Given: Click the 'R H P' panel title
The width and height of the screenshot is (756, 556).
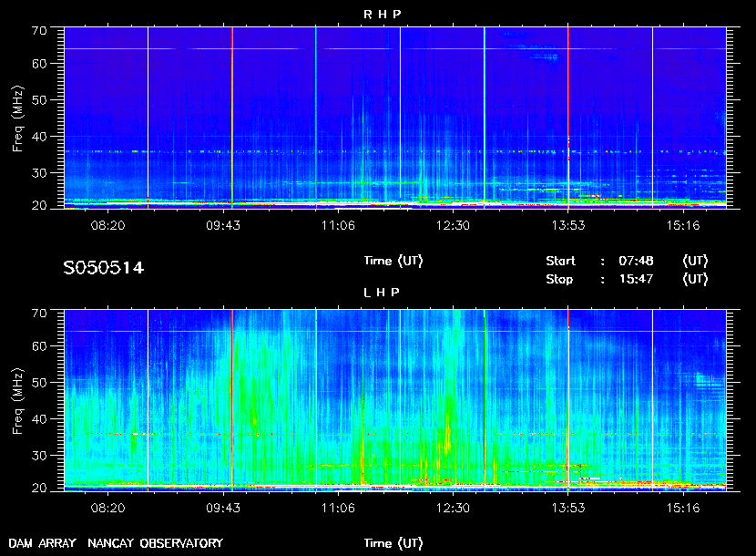Looking at the screenshot, I should click(382, 15).
